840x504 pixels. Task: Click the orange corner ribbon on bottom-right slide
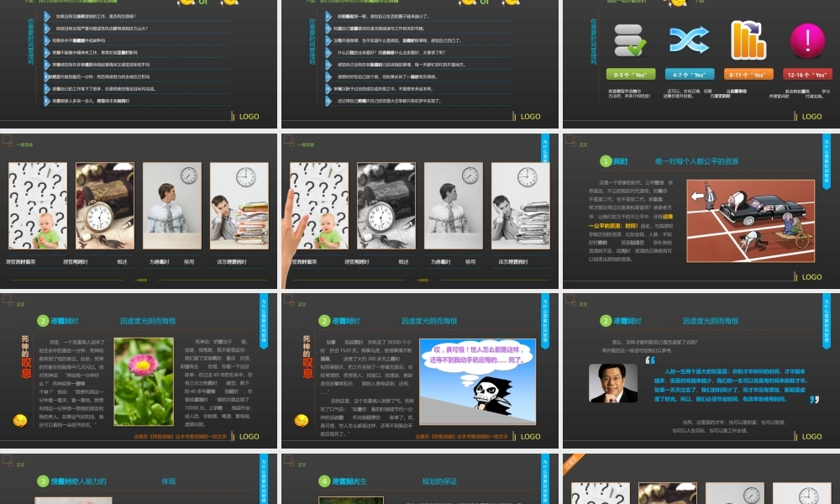[572, 462]
